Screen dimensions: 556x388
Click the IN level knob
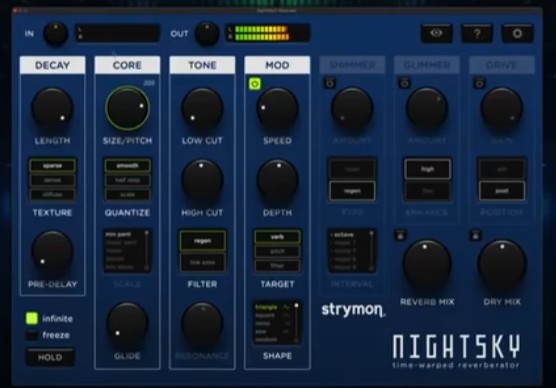click(56, 34)
